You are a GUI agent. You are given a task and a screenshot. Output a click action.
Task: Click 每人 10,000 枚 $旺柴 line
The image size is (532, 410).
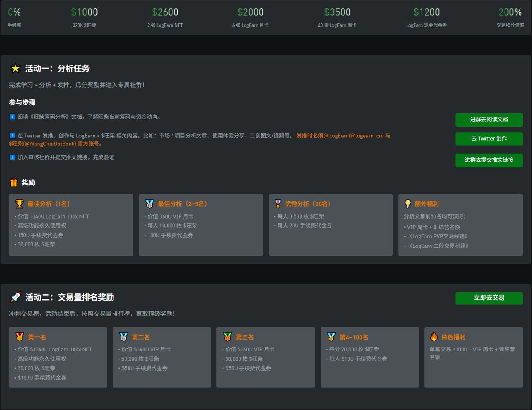pyautogui.click(x=171, y=226)
